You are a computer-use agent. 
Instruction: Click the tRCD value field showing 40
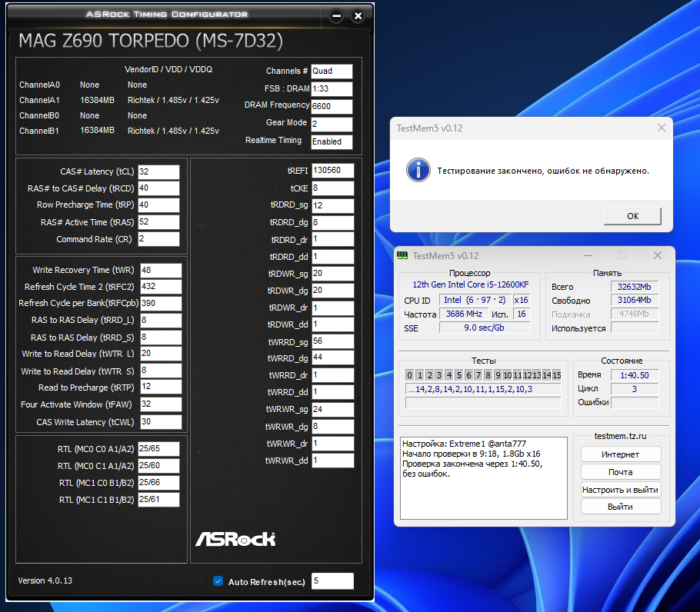tap(158, 188)
